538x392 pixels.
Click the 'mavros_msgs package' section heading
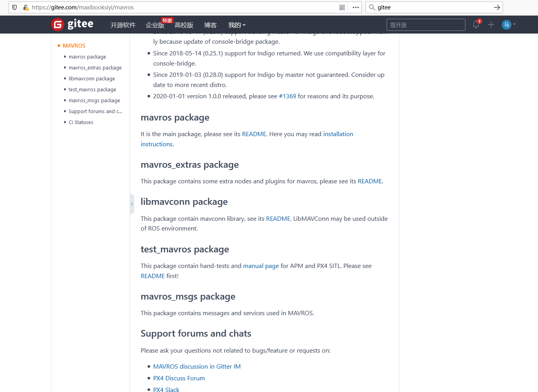pyautogui.click(x=188, y=296)
